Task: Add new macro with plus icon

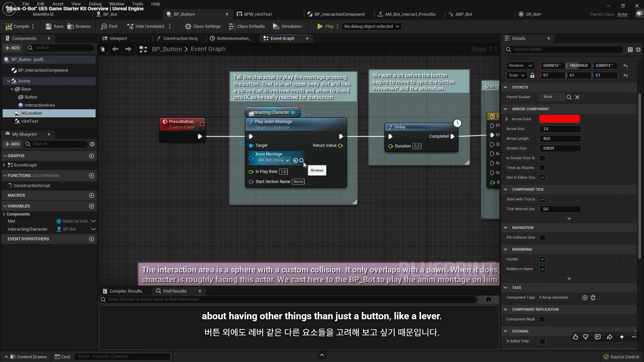Action: [92, 195]
